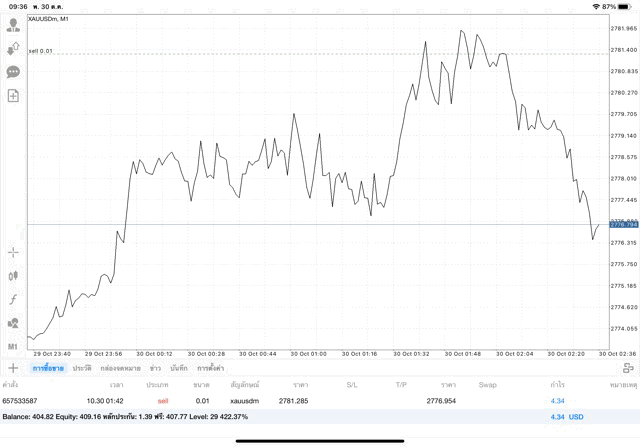Tap the plus icon beside bottom tabs

(13, 368)
